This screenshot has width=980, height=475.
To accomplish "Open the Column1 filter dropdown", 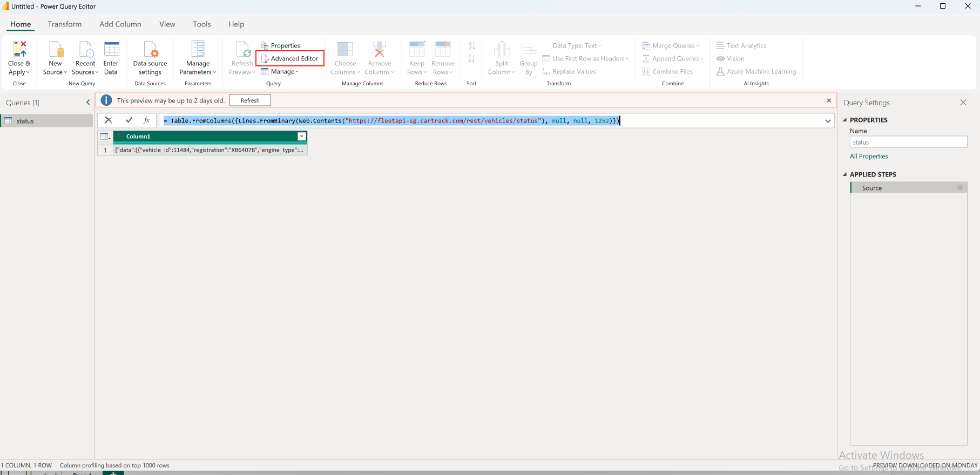I will click(x=302, y=137).
